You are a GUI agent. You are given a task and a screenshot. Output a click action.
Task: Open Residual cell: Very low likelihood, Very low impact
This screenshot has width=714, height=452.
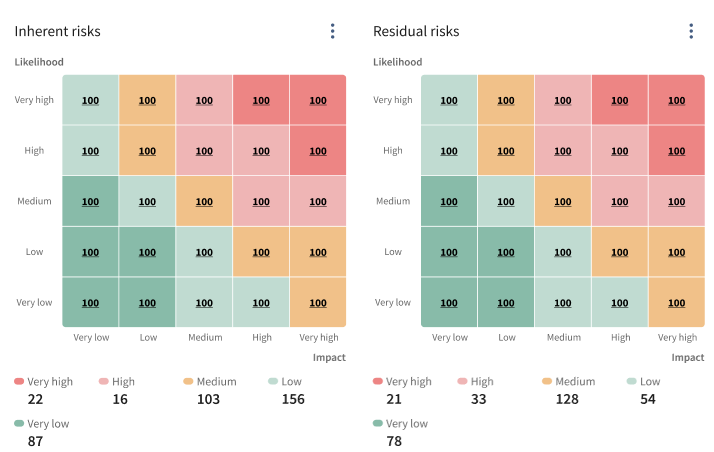(449, 302)
